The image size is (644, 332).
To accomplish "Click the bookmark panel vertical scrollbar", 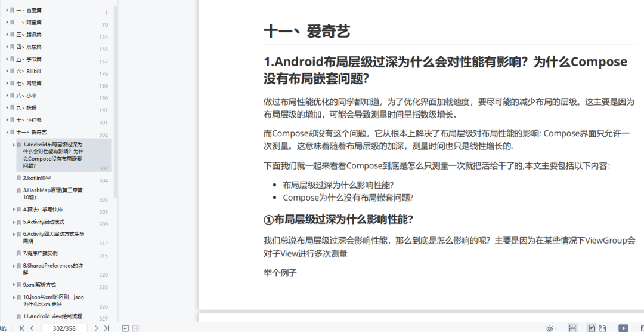I will point(116,102).
